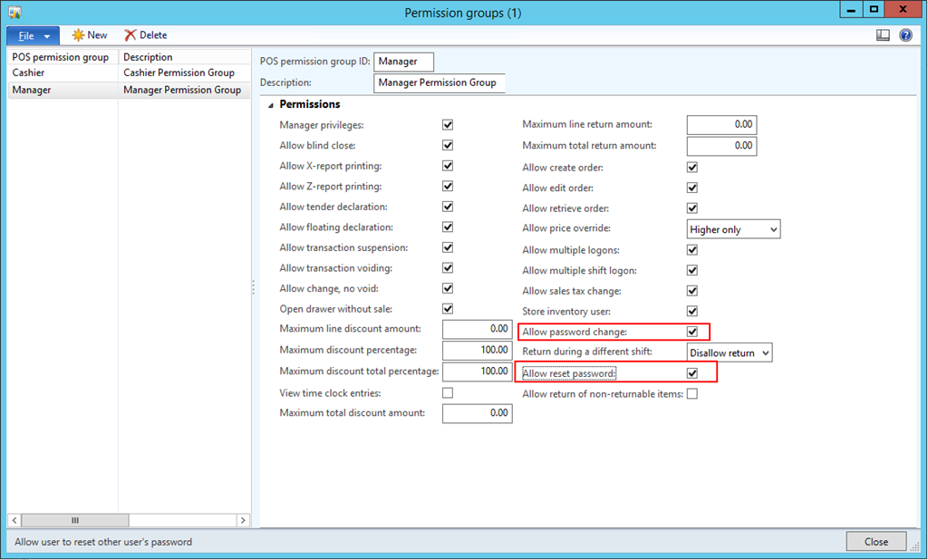This screenshot has width=928, height=560.
Task: Click the New record toolbar icon
Action: pyautogui.click(x=79, y=35)
